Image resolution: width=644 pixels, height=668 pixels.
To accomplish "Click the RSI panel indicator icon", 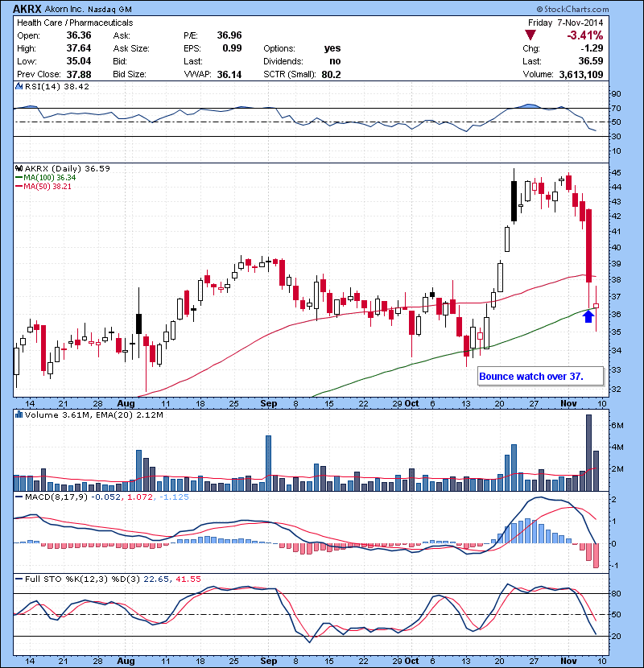I will (x=19, y=86).
